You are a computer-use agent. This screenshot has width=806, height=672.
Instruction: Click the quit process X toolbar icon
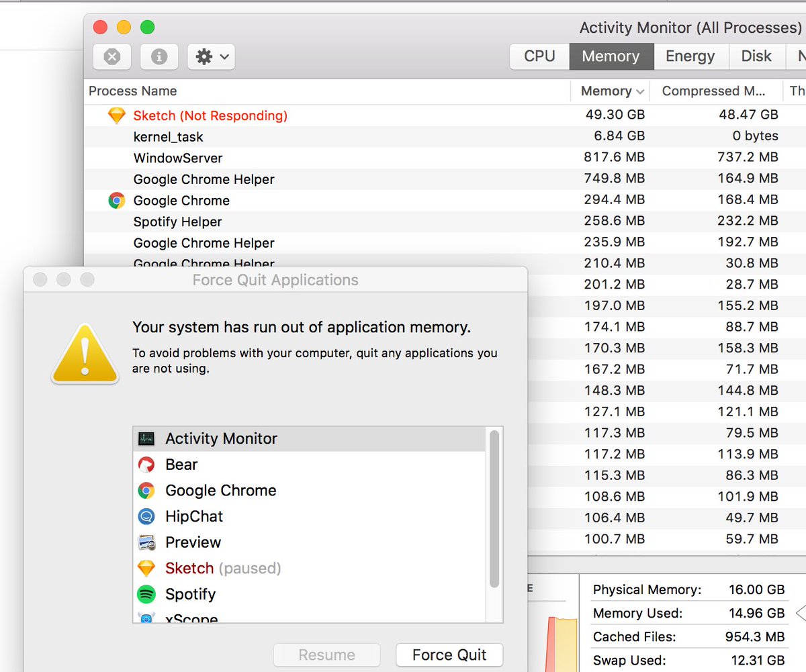click(x=112, y=57)
